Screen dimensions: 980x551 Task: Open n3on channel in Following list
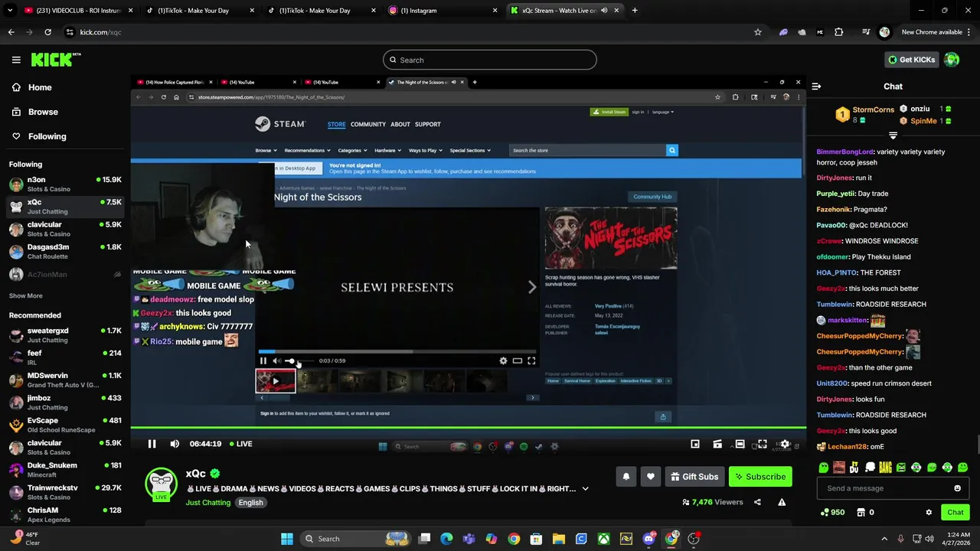[65, 184]
